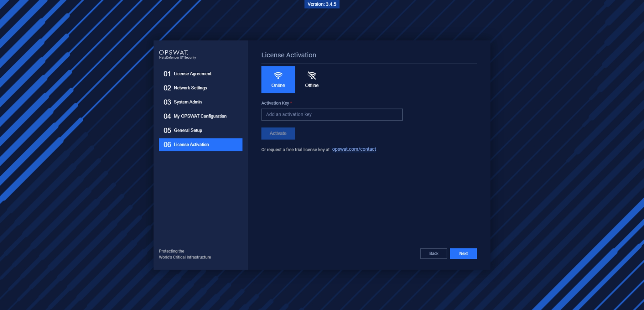Screen dimensions: 644x310
Task: Open step 01 License Agreement
Action: [x=201, y=74]
